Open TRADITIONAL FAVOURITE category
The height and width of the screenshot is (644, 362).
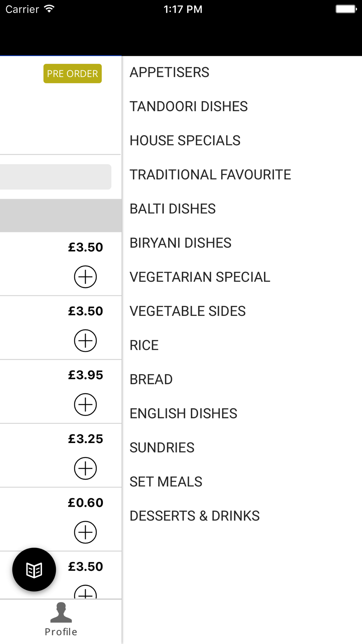[x=210, y=175]
